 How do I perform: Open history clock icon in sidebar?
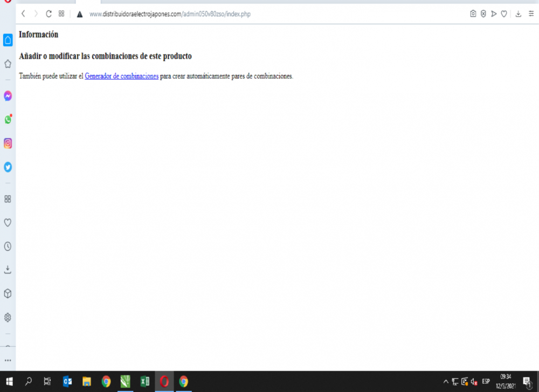tap(8, 246)
